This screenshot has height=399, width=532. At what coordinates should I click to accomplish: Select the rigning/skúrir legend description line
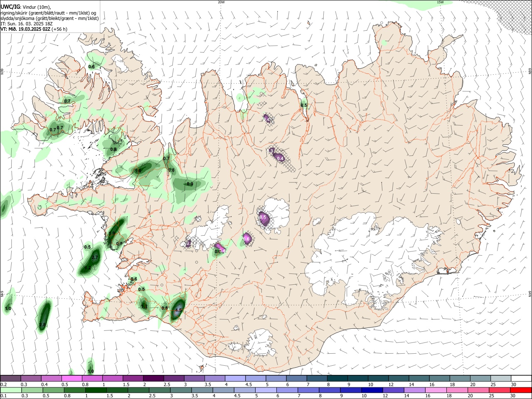(48, 13)
